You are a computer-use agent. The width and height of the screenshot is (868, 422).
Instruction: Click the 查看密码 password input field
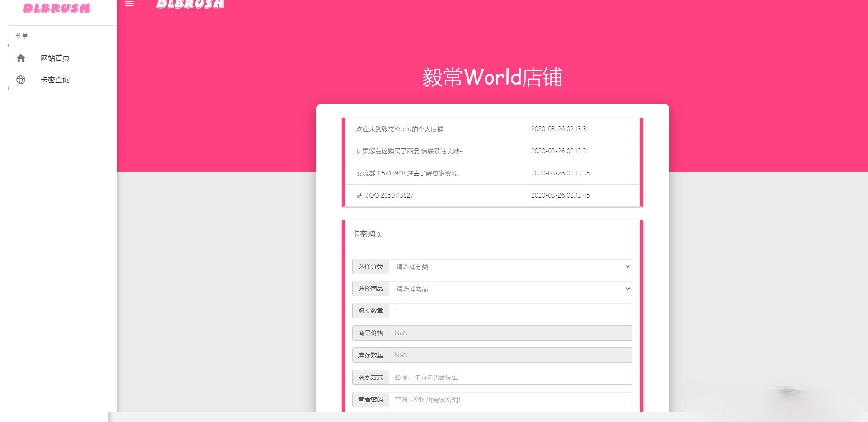click(510, 399)
